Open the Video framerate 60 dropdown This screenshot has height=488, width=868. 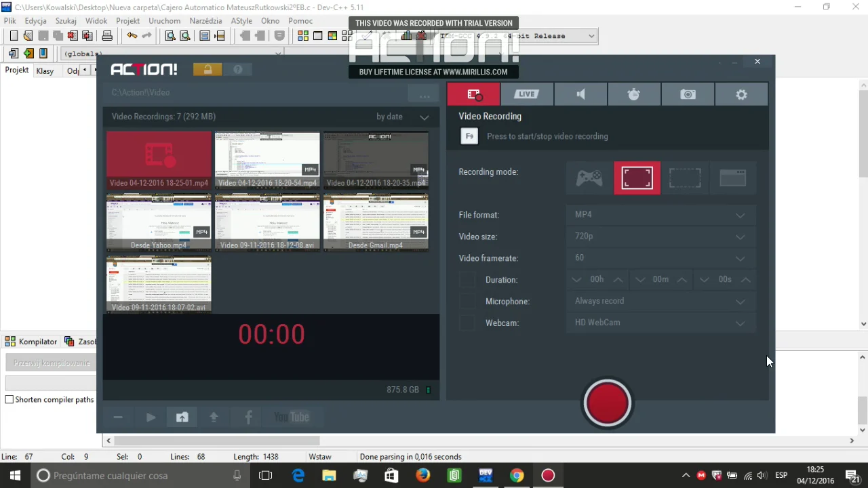[x=661, y=258]
